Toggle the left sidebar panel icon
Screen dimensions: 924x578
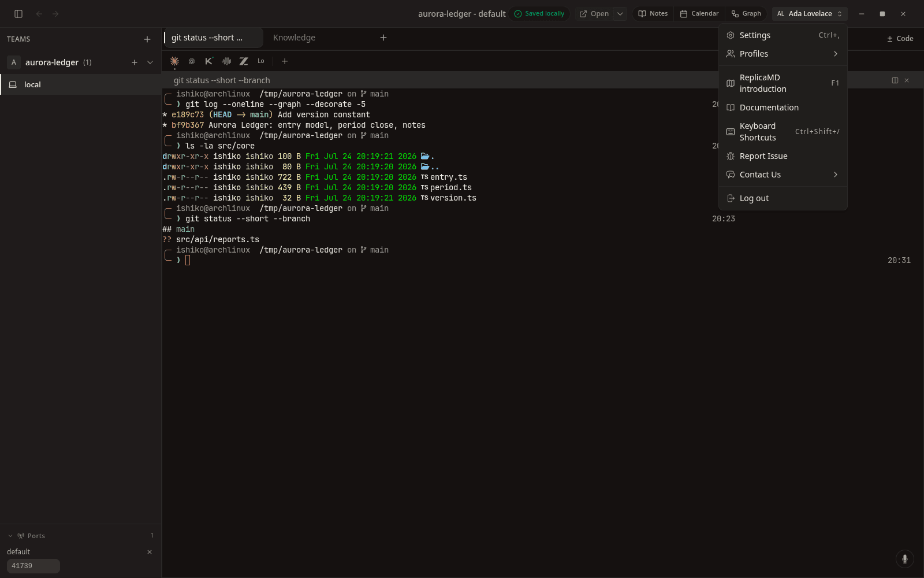[x=18, y=14]
